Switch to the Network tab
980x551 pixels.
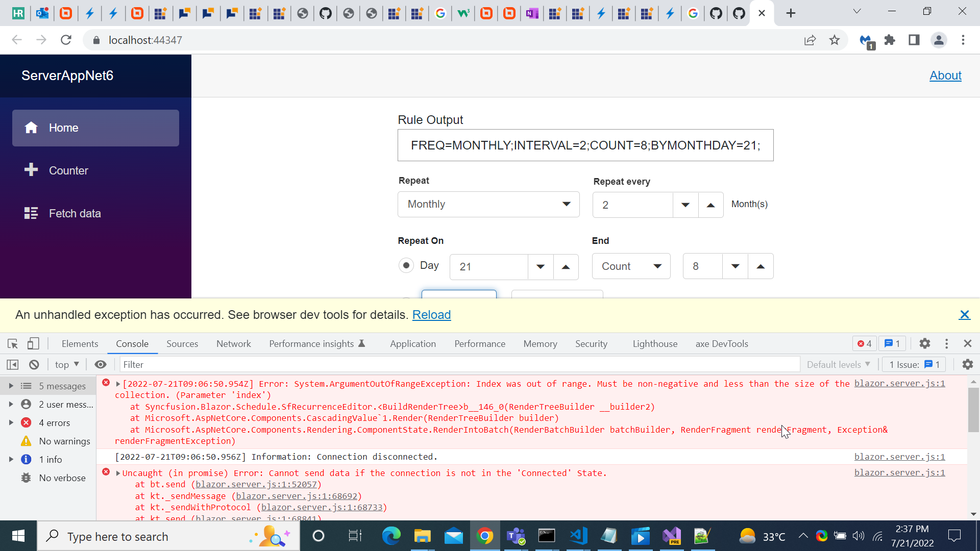[233, 344]
